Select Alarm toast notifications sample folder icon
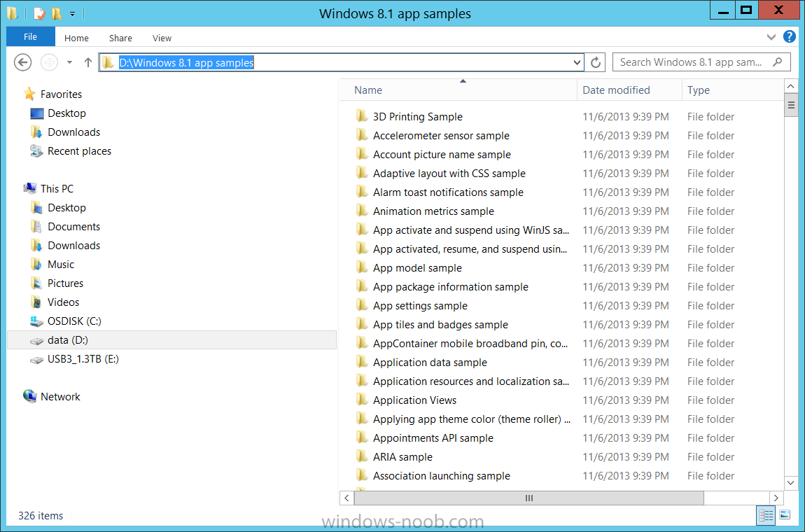This screenshot has height=532, width=805. (361, 192)
